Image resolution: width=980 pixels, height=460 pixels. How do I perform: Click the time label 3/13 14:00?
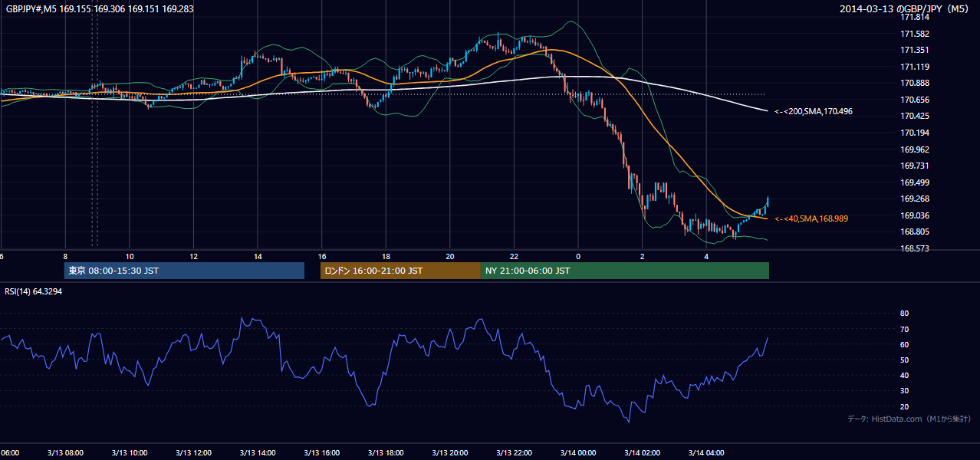click(x=257, y=453)
